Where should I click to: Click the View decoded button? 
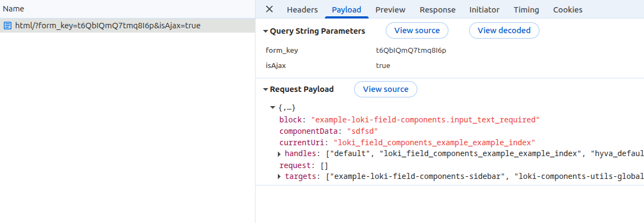pos(503,30)
